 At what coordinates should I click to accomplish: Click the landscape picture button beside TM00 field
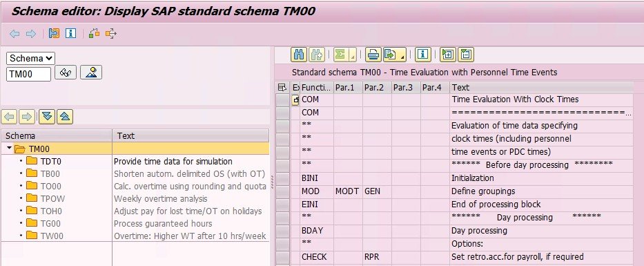pos(91,73)
